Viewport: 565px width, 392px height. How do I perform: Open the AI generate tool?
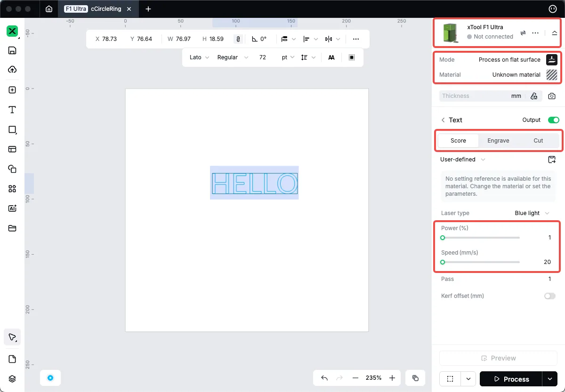pos(12,208)
